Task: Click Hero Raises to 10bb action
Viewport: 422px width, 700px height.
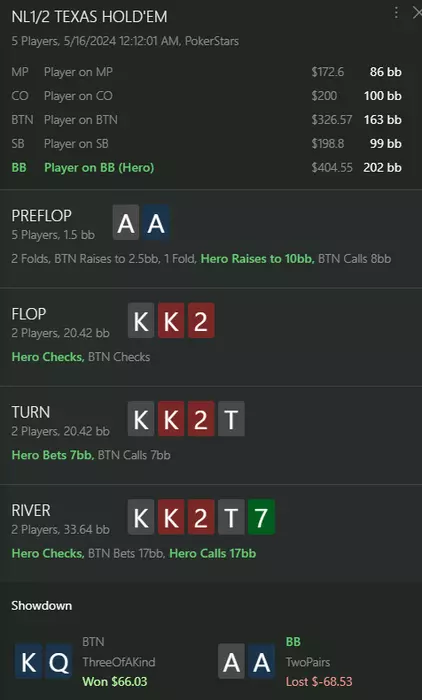Action: 257,259
